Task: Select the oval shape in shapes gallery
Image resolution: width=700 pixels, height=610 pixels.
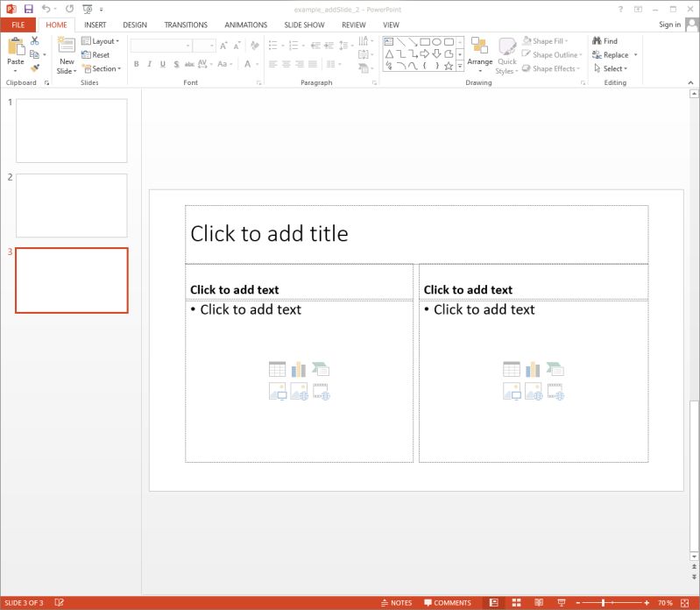Action: click(x=436, y=41)
